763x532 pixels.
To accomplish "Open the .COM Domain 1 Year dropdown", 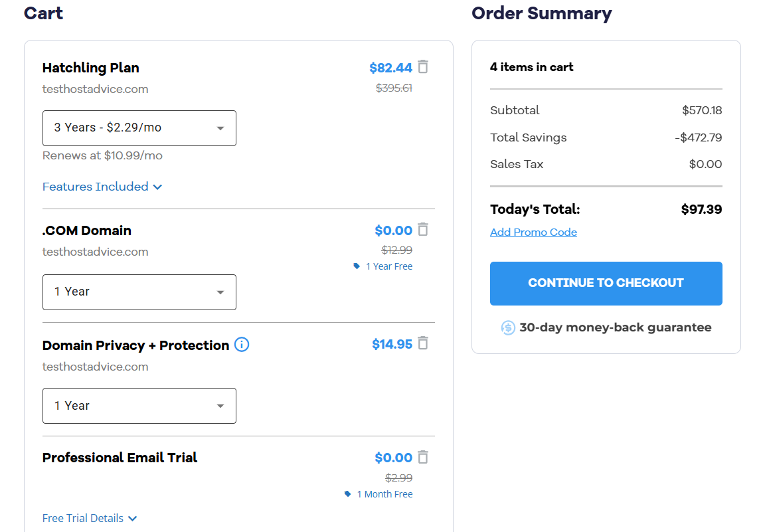I will (139, 292).
